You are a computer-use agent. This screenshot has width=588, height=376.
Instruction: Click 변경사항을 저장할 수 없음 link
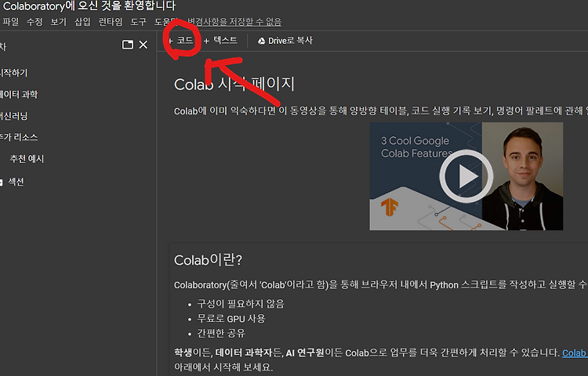tap(234, 22)
